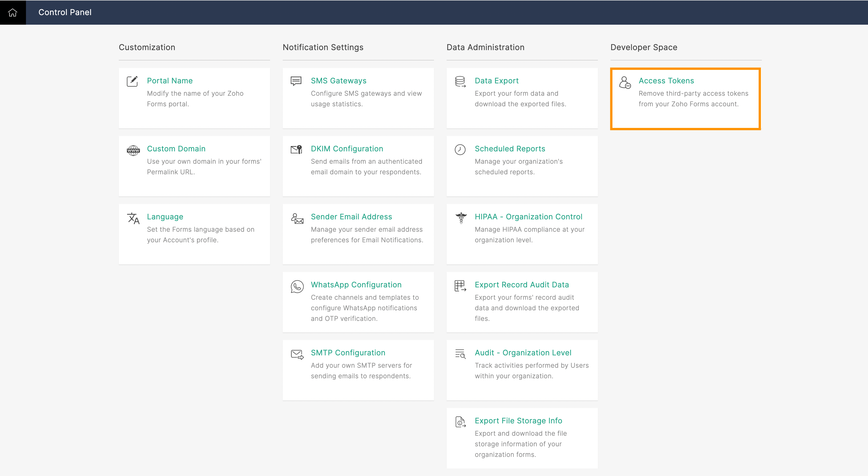The image size is (868, 476).
Task: Click the Control Panel header title
Action: tap(65, 12)
